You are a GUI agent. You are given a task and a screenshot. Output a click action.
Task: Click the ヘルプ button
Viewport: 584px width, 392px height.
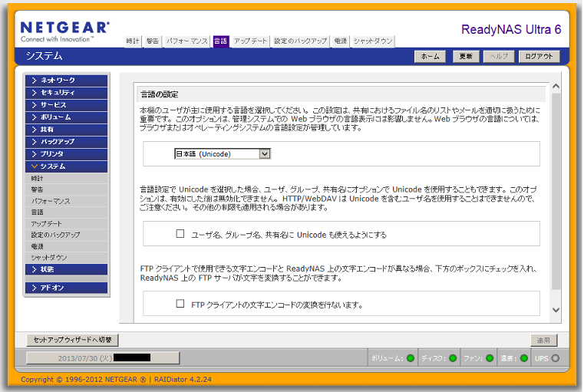point(499,57)
